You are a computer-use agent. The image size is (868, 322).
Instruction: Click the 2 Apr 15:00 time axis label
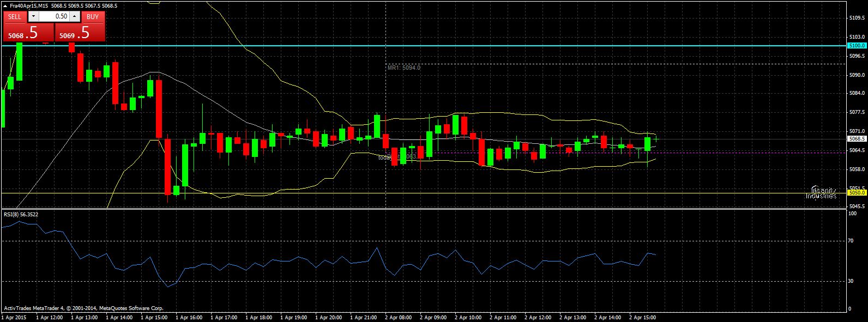(642, 318)
